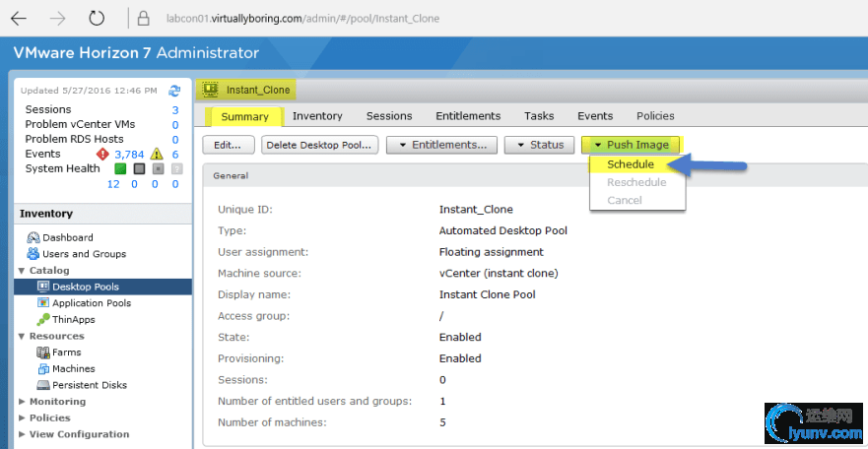
Task: Click the 'Automated Desktop Pool' type value
Action: (x=503, y=230)
